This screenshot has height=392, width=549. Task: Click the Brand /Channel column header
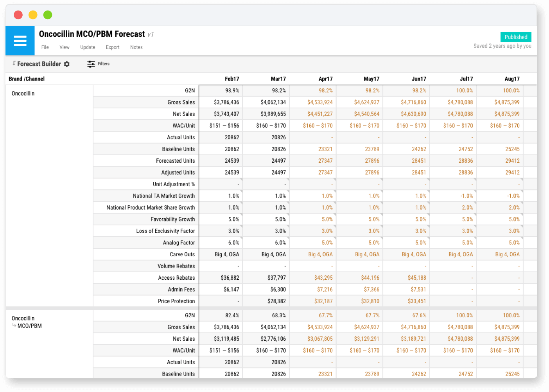click(27, 79)
